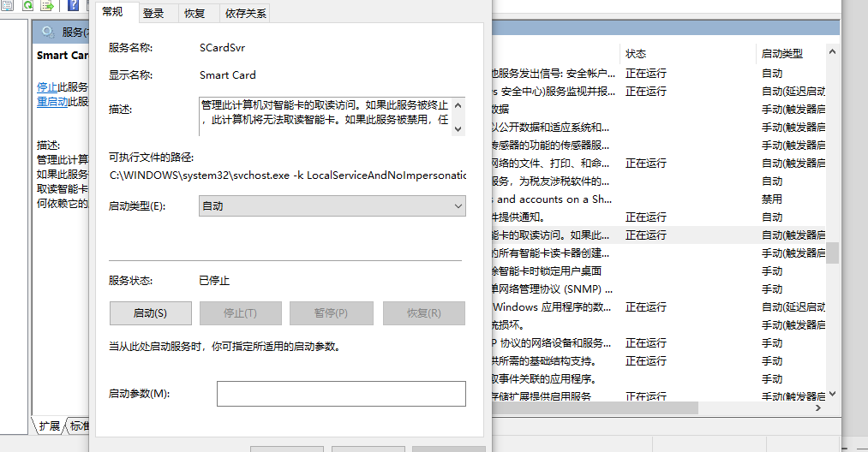Sort by the 状态 column header
This screenshot has height=452, width=868.
686,54
